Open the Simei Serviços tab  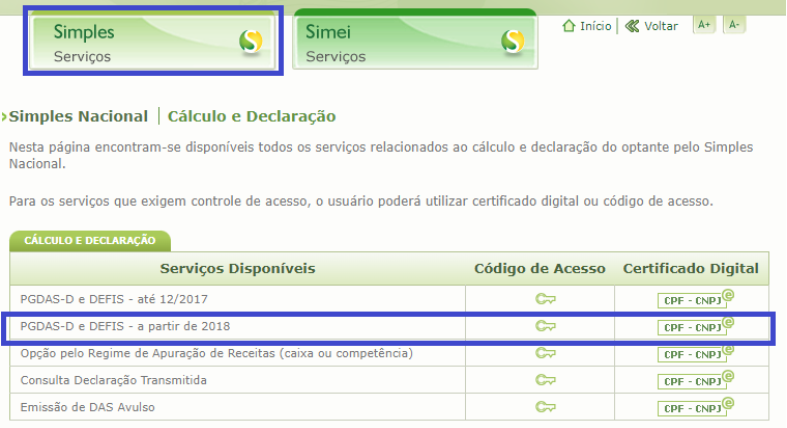click(415, 39)
